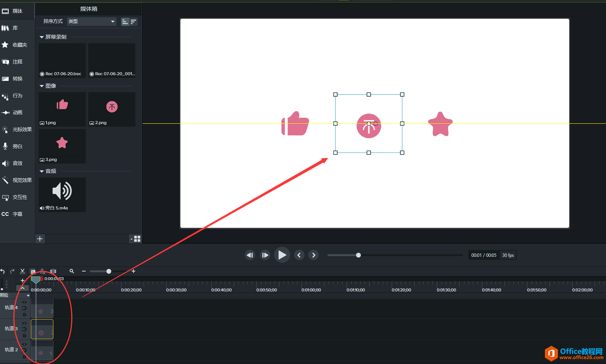Zoom in the timeline with plus

click(x=133, y=271)
